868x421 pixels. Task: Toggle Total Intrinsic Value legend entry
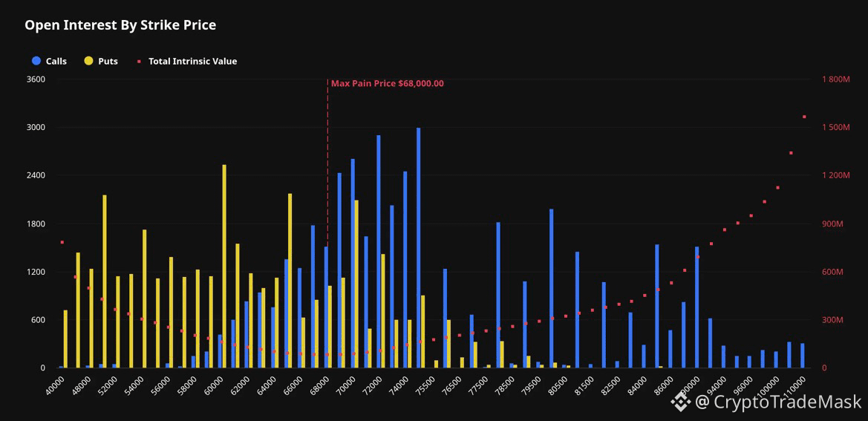click(187, 62)
